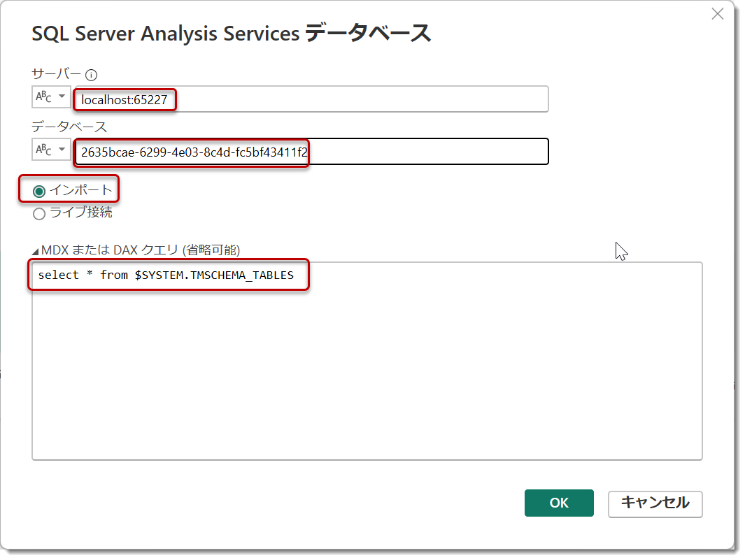Viewport: 745px width, 560px height.
Task: Focus the server field showing localhost:65227
Action: [x=312, y=99]
